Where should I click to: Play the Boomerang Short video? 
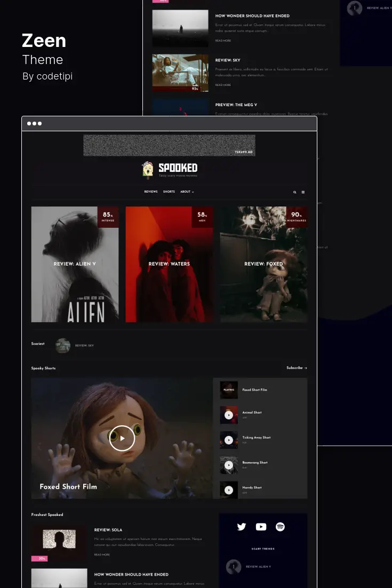pos(229,465)
